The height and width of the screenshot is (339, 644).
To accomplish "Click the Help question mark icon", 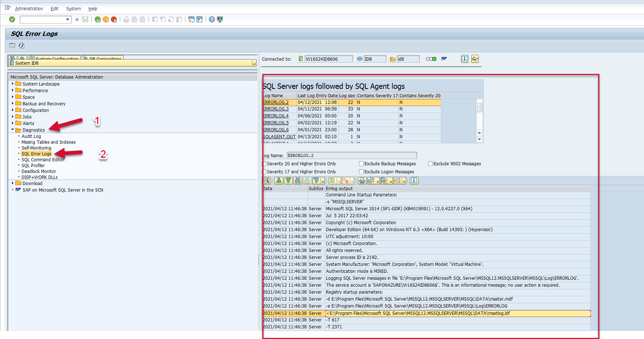I will [x=212, y=19].
